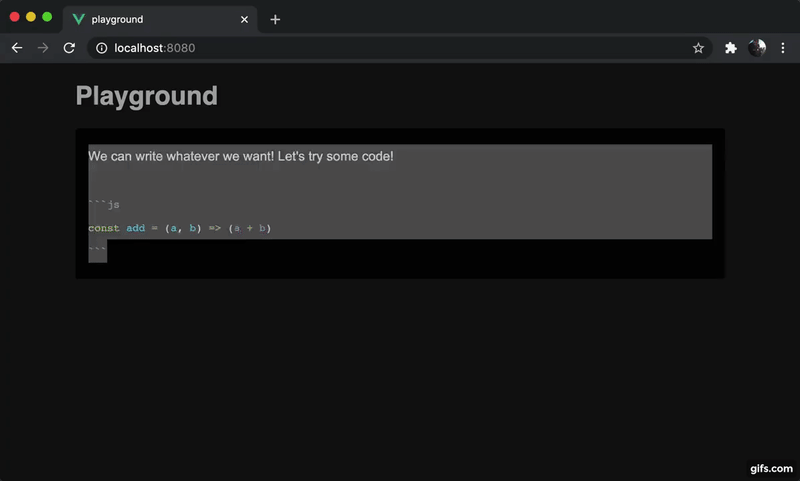This screenshot has height=481, width=800.
Task: Select the playground tab
Action: pos(160,19)
